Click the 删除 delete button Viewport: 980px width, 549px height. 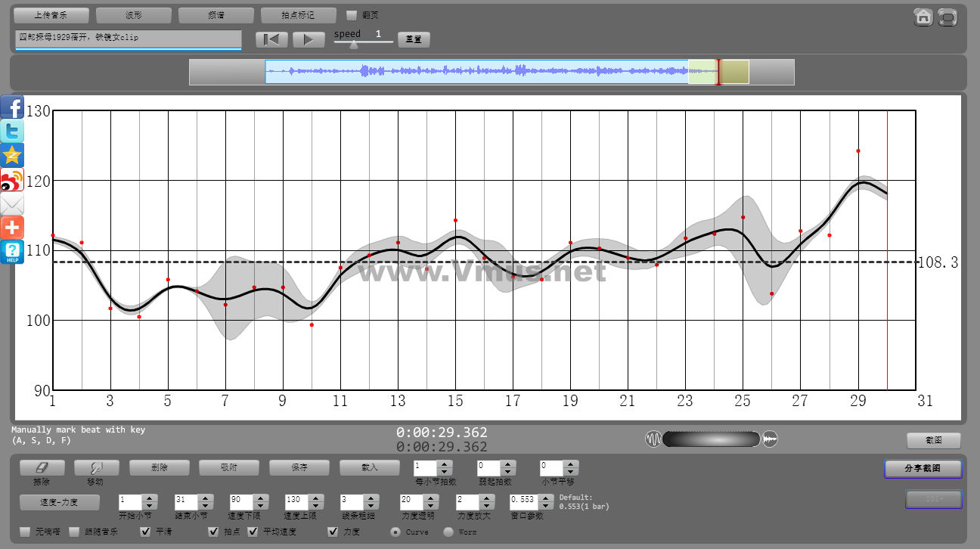(x=159, y=468)
